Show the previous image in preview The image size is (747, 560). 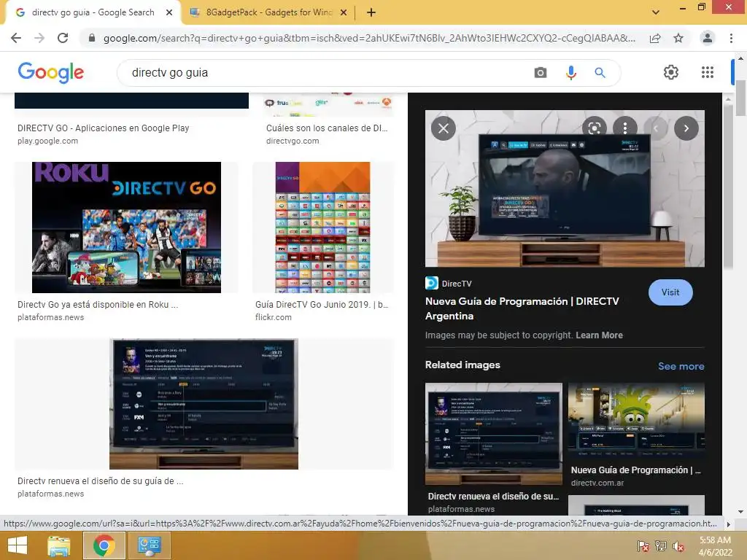tap(656, 128)
